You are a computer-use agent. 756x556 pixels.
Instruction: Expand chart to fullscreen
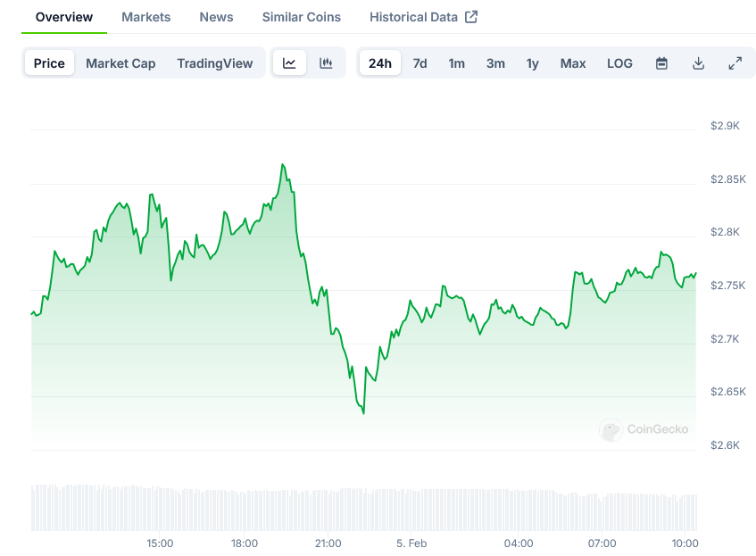735,63
